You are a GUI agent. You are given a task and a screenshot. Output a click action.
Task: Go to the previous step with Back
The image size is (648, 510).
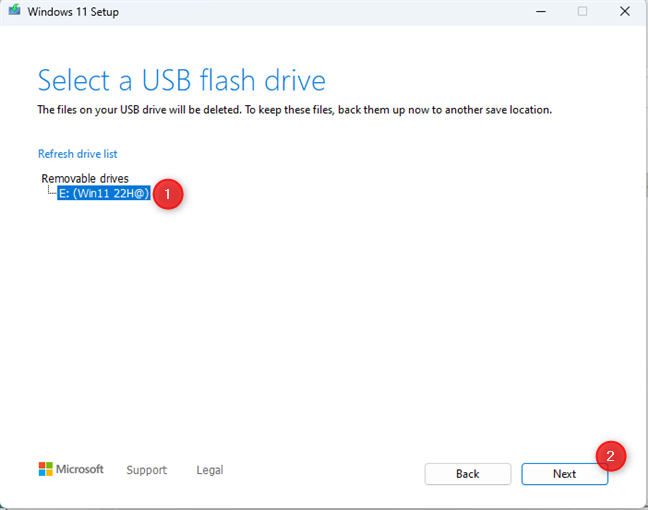pos(468,474)
